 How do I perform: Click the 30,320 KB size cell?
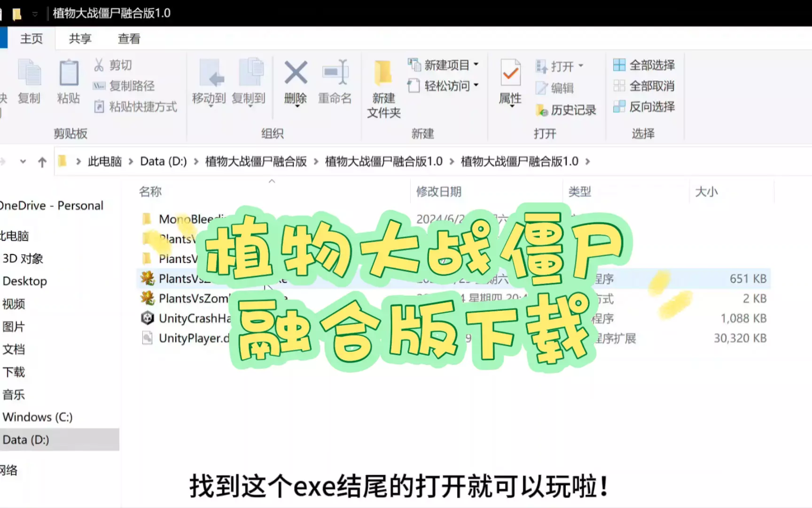740,338
